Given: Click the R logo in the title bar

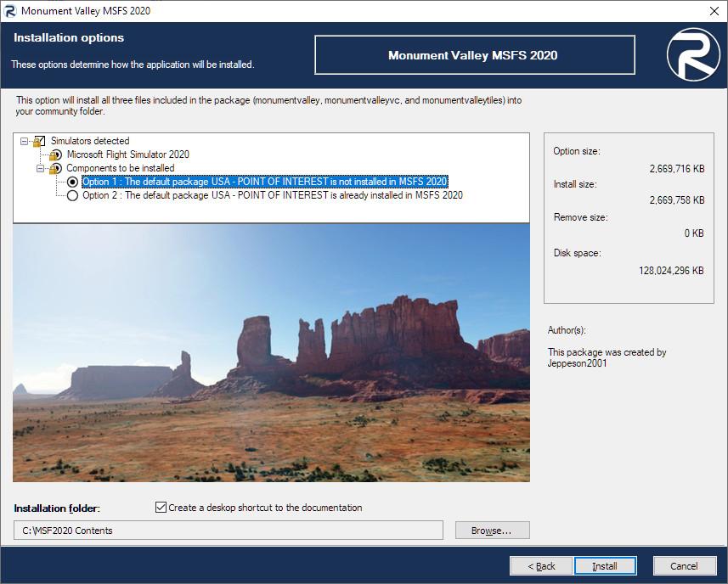Looking at the screenshot, I should (x=9, y=11).
